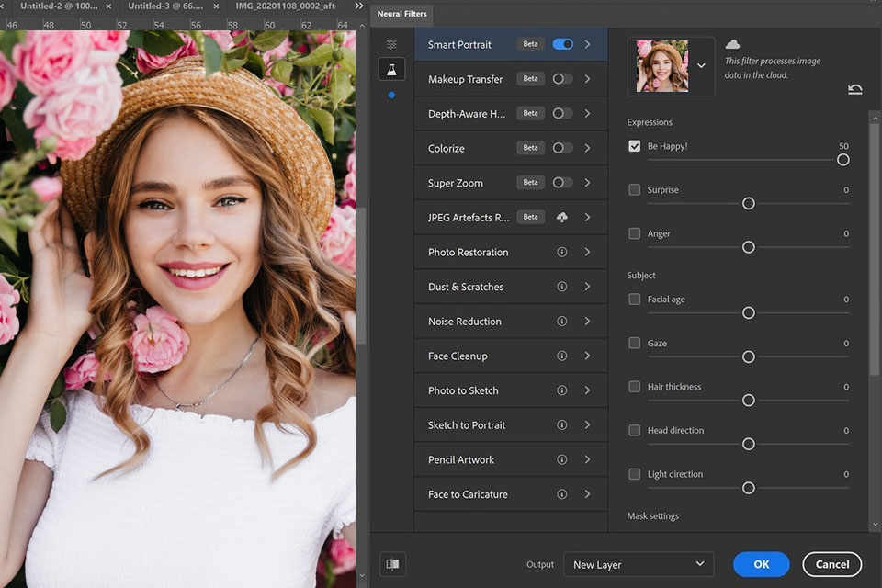The image size is (882, 588).
Task: Click the Beta badge on Colorize
Action: 530,148
